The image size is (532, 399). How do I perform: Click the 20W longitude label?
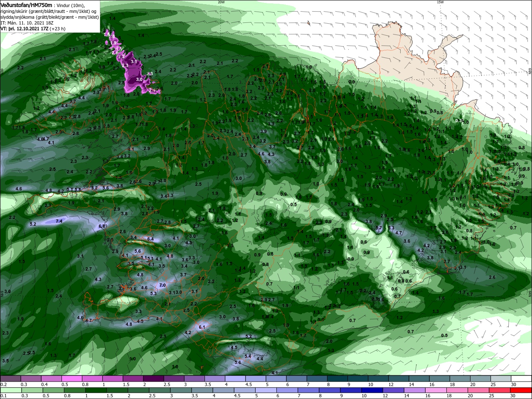[x=221, y=2]
